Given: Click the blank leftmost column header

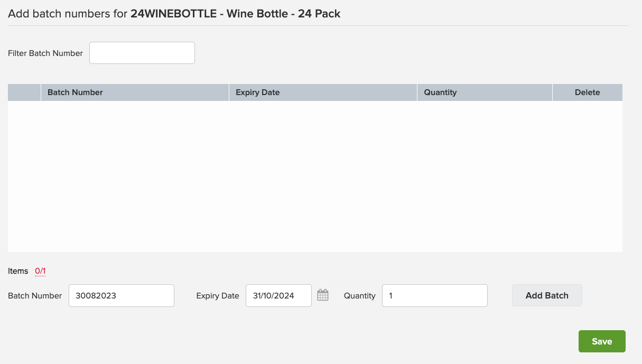Looking at the screenshot, I should [x=24, y=92].
